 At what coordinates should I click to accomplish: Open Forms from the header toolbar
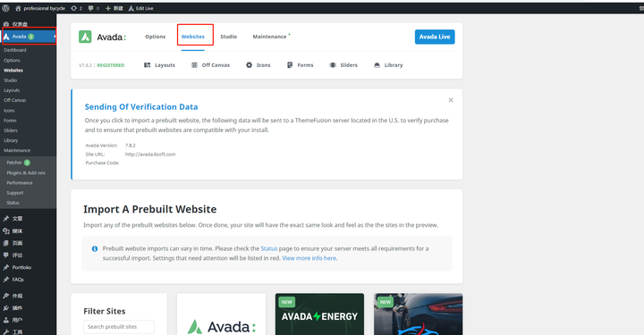tap(301, 65)
